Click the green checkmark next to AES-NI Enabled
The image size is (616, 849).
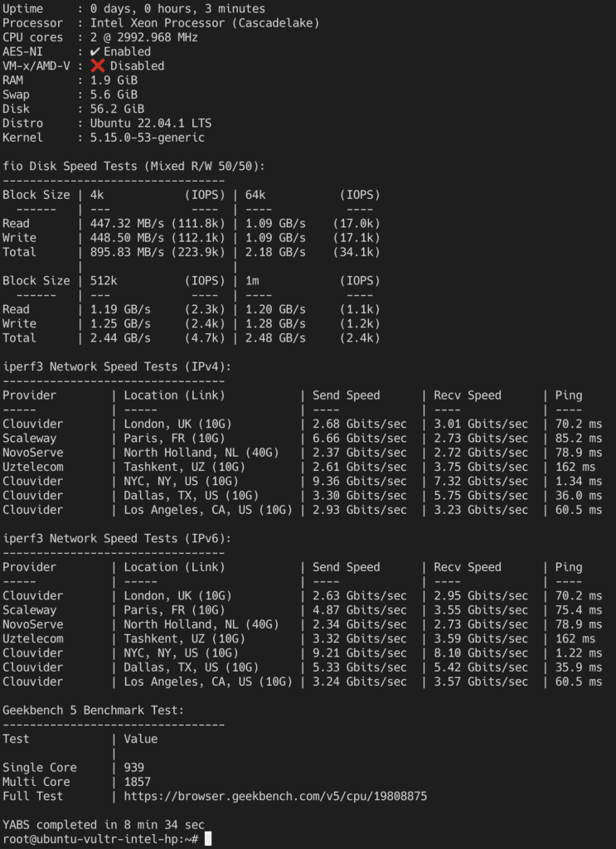pos(95,51)
